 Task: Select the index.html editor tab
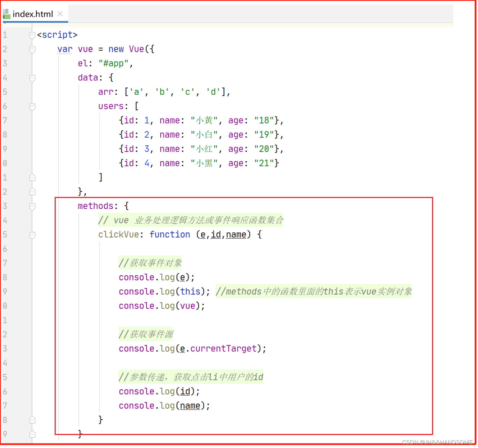pyautogui.click(x=35, y=14)
